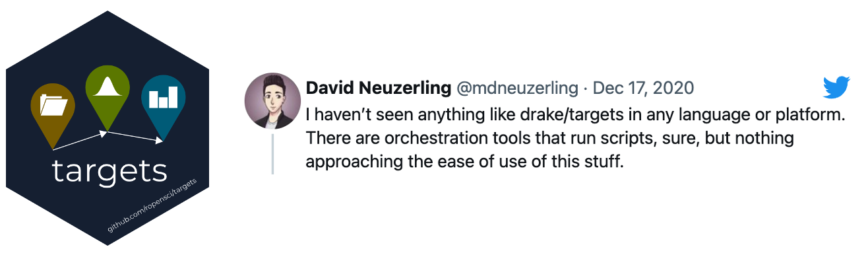Click the white bell curve symbol

[x=107, y=87]
